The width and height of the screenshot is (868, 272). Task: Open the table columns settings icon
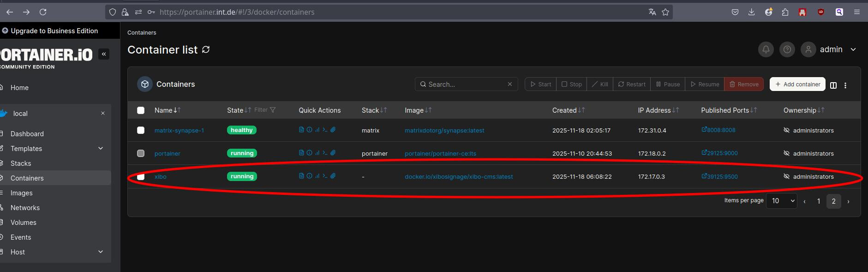tap(833, 85)
